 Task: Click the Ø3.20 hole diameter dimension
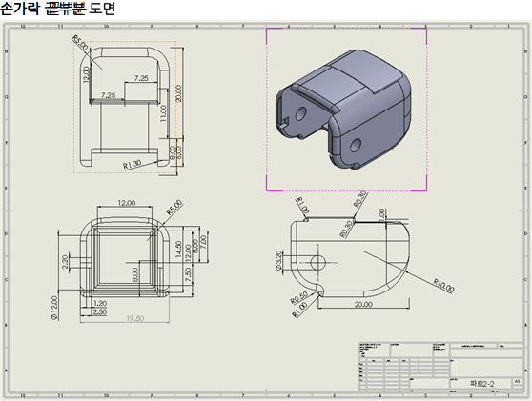tap(278, 260)
